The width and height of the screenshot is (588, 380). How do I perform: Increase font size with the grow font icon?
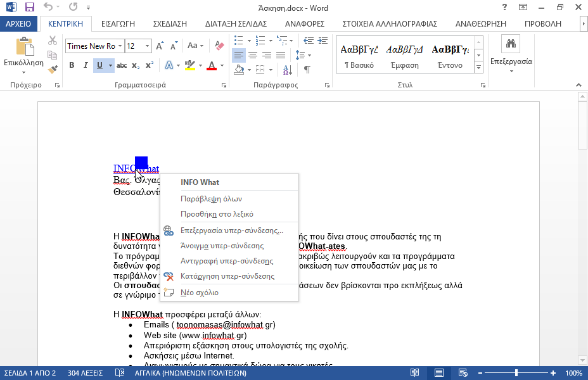[160, 46]
